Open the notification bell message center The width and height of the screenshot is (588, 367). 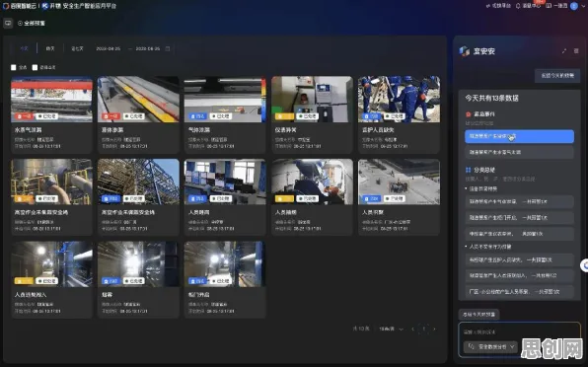[518, 6]
